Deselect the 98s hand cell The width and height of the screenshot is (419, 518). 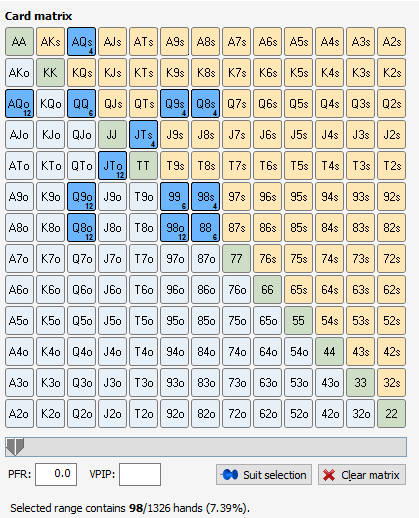coord(205,197)
